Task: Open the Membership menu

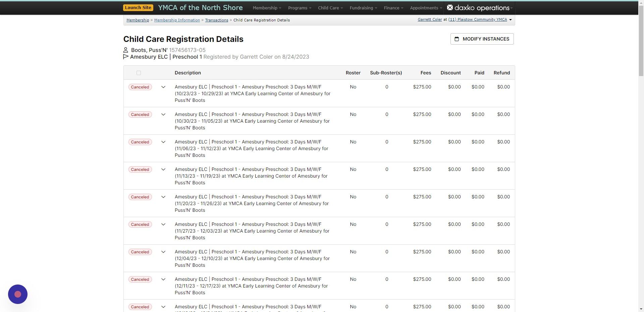Action: click(x=267, y=8)
